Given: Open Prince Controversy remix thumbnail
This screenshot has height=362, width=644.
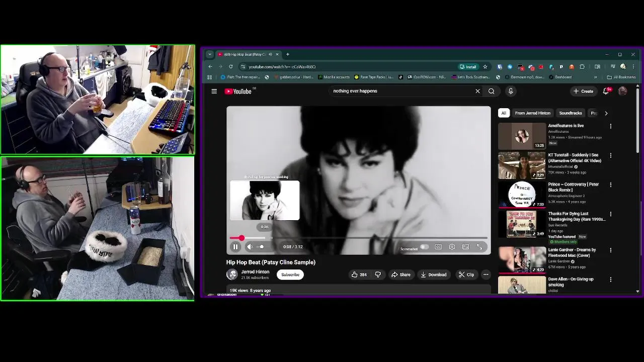Looking at the screenshot, I should click(522, 194).
